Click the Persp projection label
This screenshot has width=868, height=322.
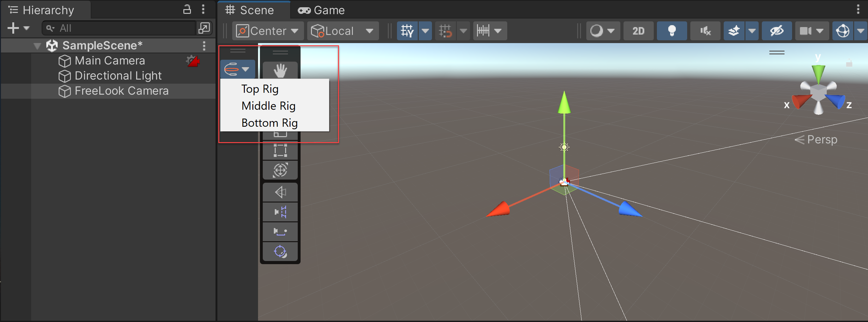(821, 139)
